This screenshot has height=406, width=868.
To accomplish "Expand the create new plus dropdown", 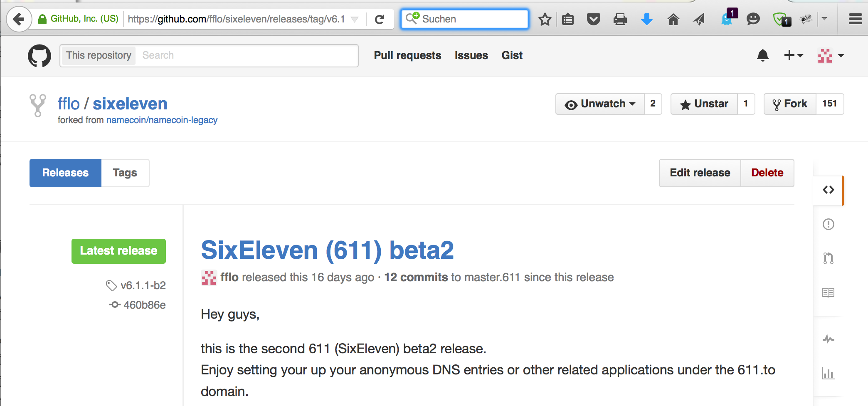I will [x=793, y=55].
